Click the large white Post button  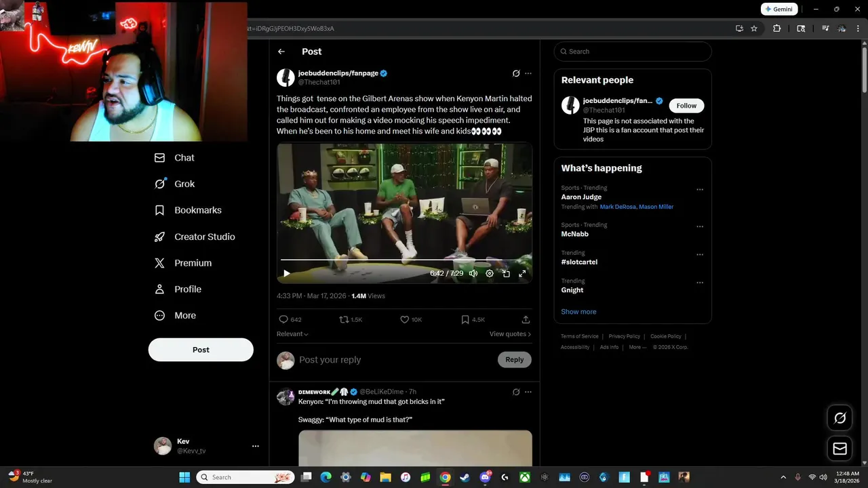[201, 350]
